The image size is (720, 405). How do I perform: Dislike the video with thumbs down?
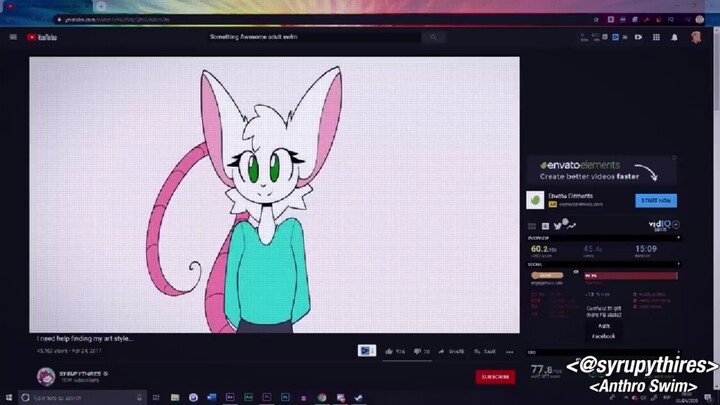(416, 351)
